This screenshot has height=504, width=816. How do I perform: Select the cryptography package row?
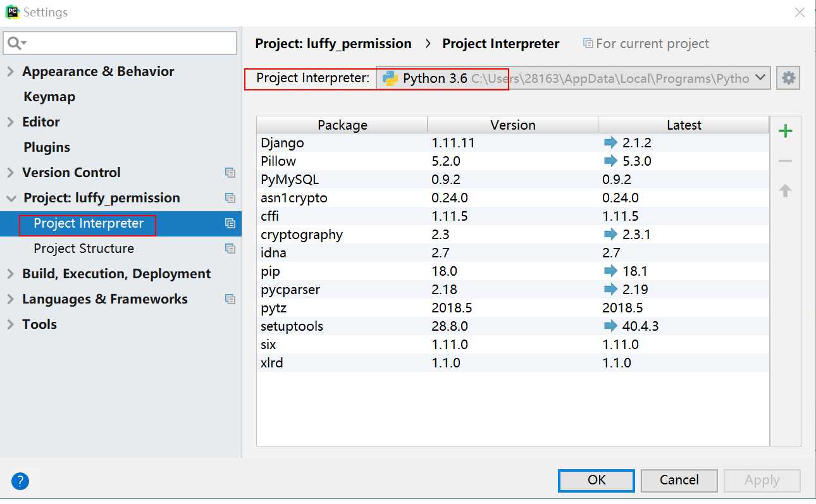(x=513, y=235)
